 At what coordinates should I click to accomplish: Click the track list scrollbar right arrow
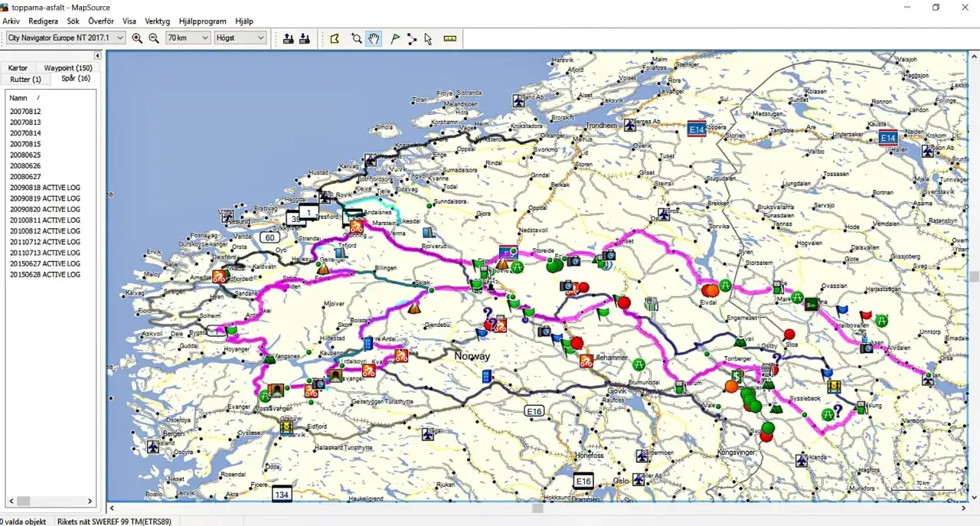tap(90, 501)
